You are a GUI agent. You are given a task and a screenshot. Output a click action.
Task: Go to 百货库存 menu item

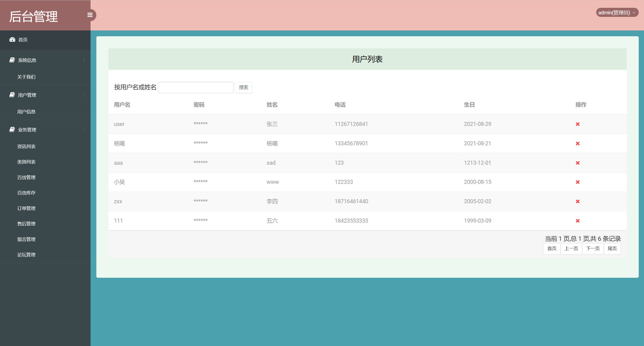[26, 193]
